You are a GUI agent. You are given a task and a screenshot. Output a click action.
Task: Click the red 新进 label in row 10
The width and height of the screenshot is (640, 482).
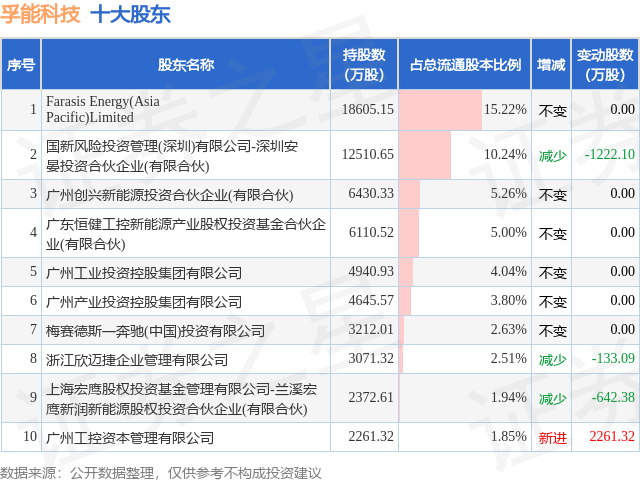[552, 437]
